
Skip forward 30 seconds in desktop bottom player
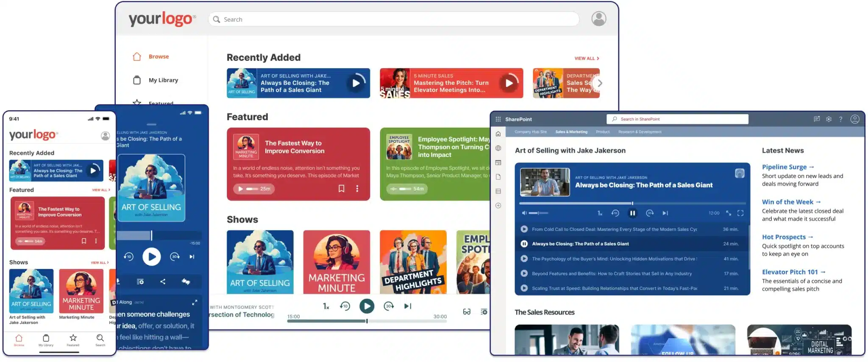(389, 306)
